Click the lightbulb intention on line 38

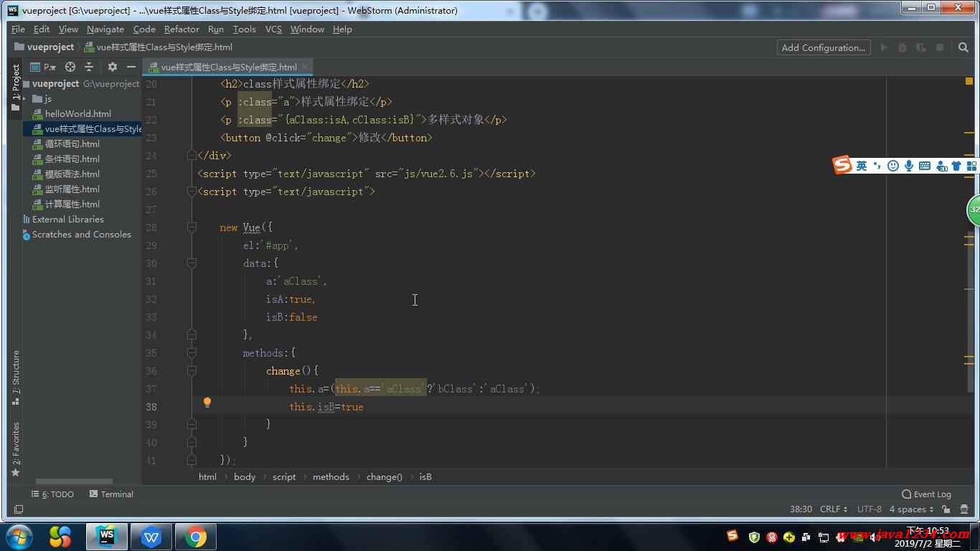[207, 402]
